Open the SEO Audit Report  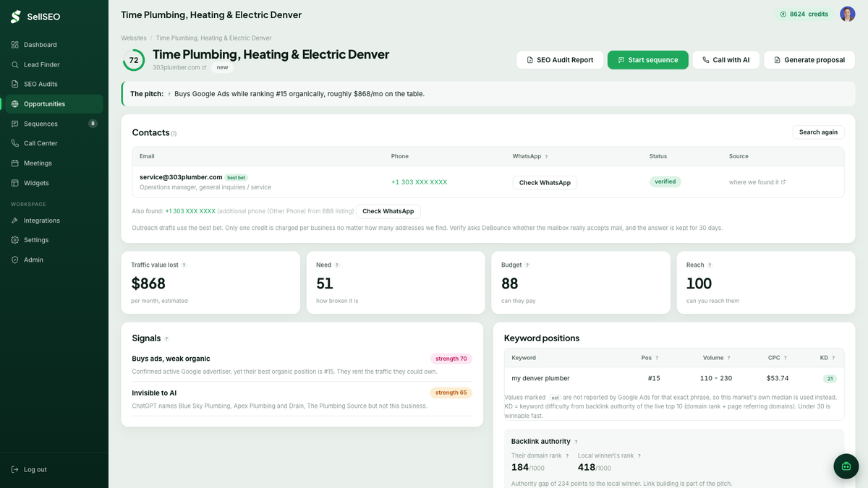[x=560, y=60]
